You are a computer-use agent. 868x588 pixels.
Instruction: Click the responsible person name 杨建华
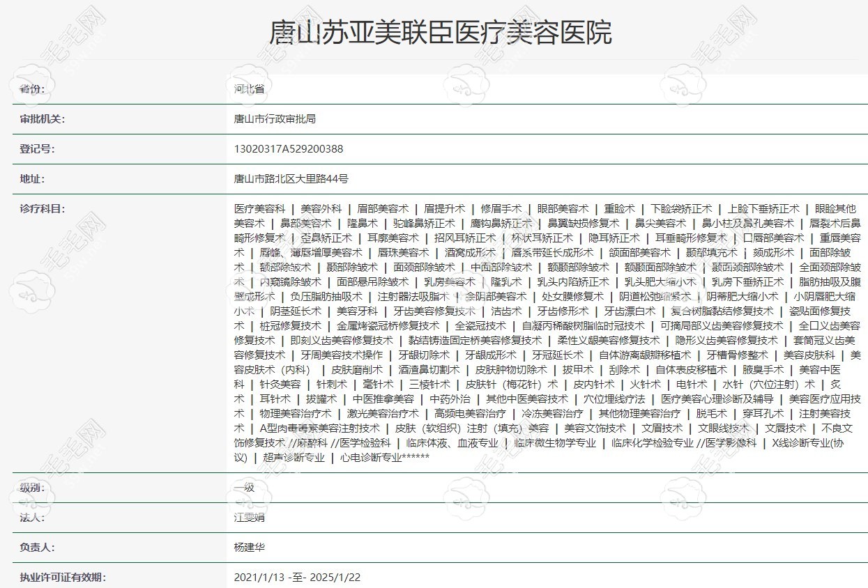coord(250,548)
